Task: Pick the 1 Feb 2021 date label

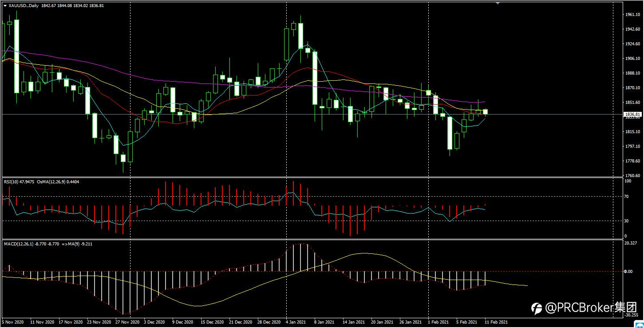Action: [x=439, y=322]
